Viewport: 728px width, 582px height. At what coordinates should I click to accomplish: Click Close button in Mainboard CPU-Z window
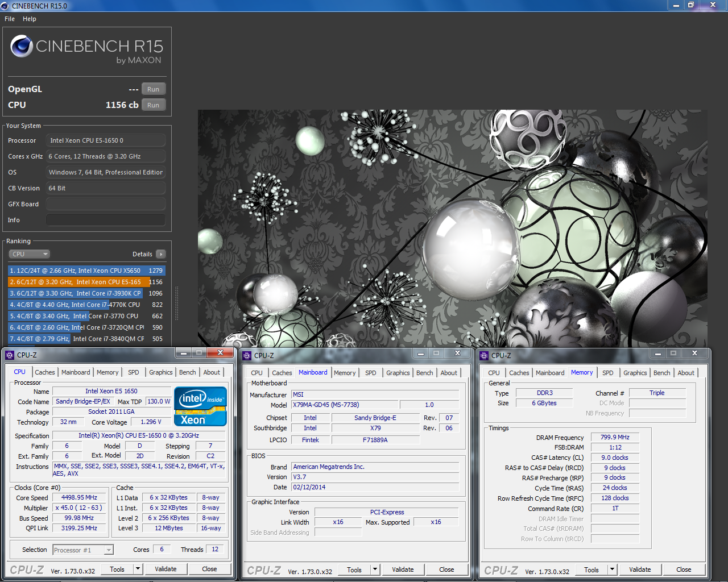point(446,569)
